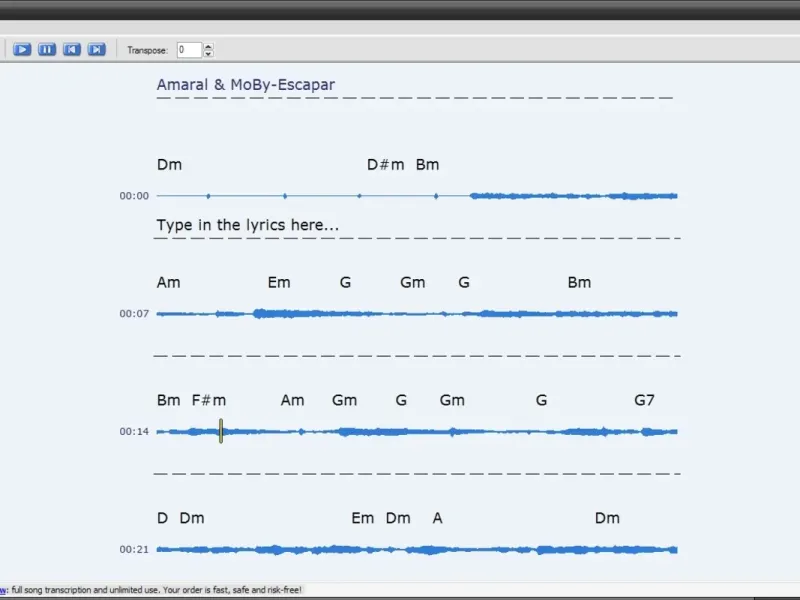Increase Transpose with the up arrow
Screen dimensions: 800x600
208,46
